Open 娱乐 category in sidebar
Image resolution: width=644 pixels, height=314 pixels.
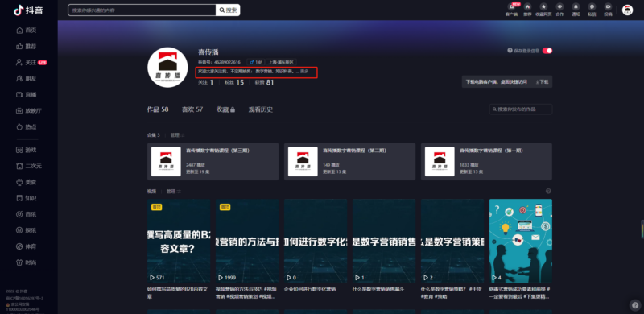coord(27,230)
